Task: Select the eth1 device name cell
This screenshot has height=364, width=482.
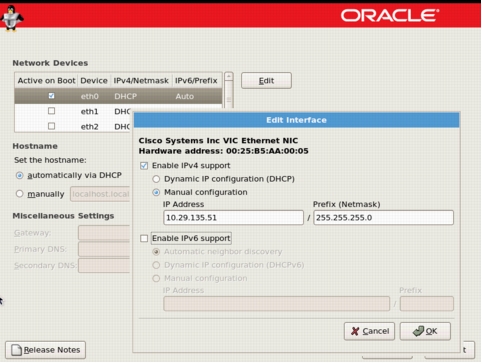Action: [90, 111]
